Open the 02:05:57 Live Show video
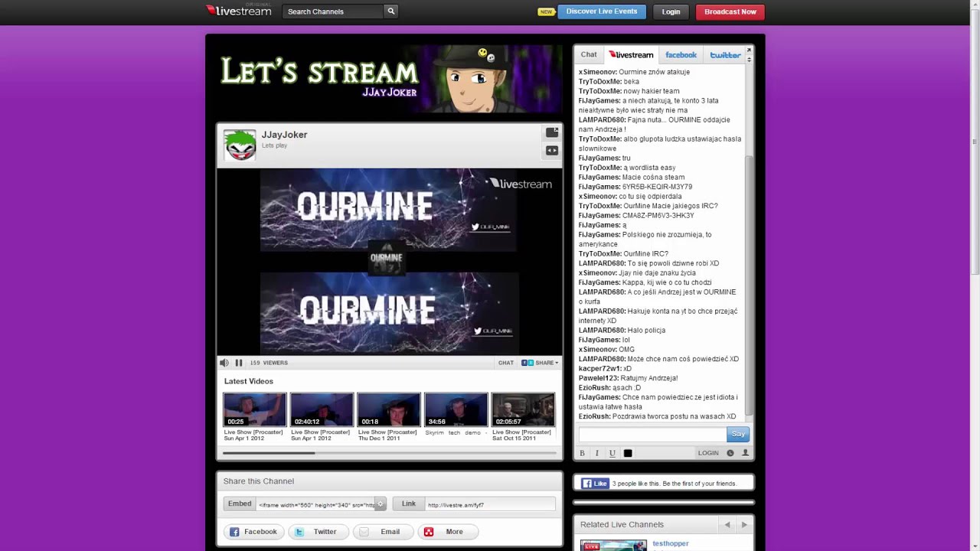Viewport: 980px width, 551px height. (x=523, y=409)
